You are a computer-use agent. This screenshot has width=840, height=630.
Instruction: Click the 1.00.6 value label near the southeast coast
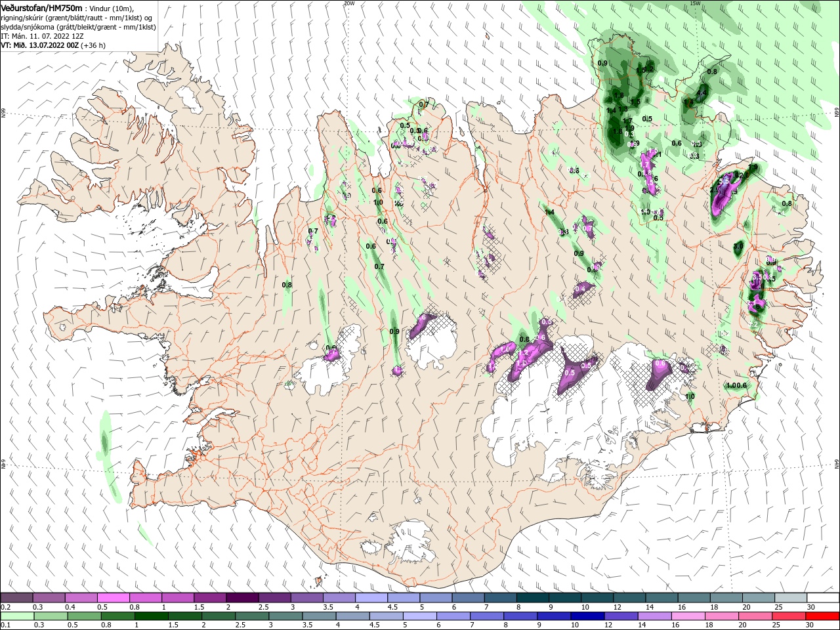(737, 386)
